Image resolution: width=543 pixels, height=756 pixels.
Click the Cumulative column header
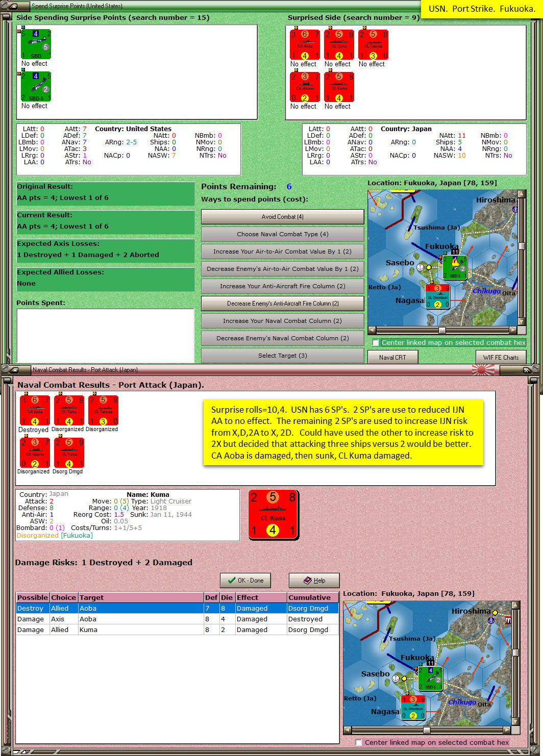point(312,597)
